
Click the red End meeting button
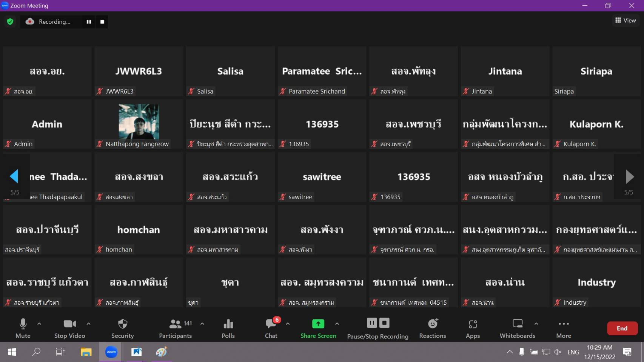coord(622,328)
